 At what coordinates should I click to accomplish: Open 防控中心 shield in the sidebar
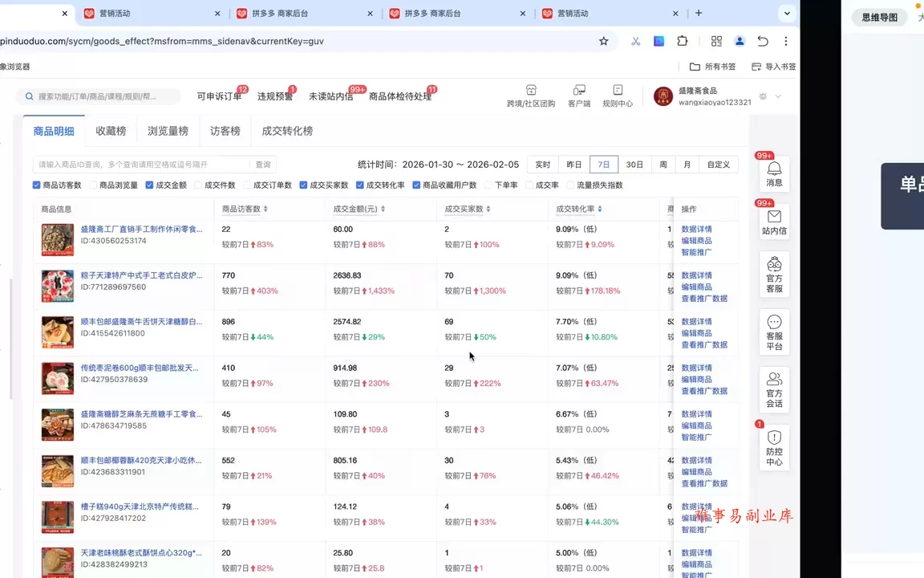click(x=774, y=448)
